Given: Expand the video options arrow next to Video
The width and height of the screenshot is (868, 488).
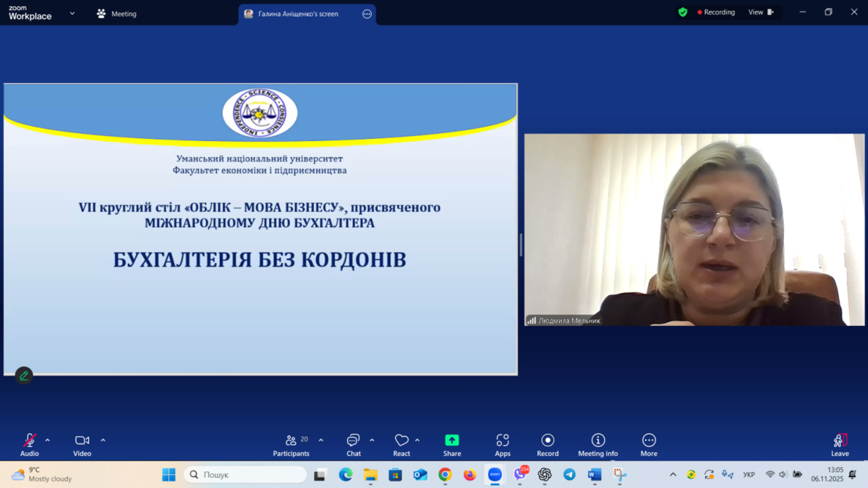Looking at the screenshot, I should coord(103,440).
